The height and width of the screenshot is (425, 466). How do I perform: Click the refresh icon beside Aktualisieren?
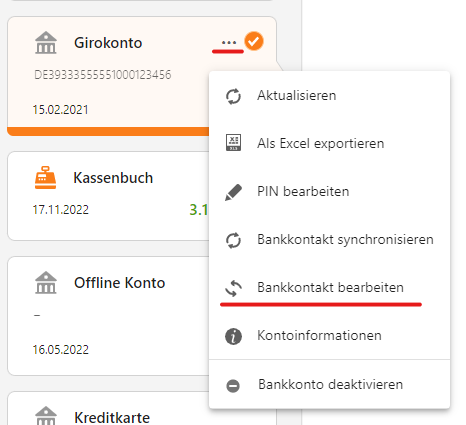pyautogui.click(x=233, y=96)
